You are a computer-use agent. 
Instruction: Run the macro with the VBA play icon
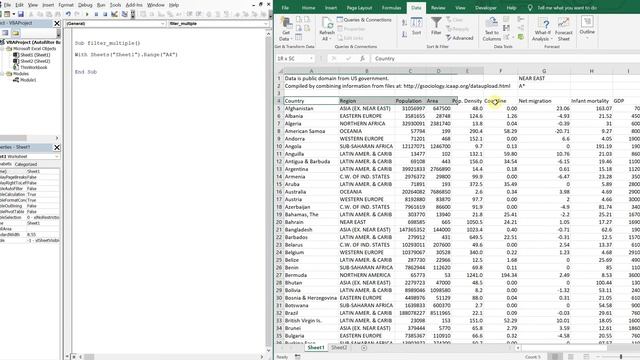click(x=87, y=14)
